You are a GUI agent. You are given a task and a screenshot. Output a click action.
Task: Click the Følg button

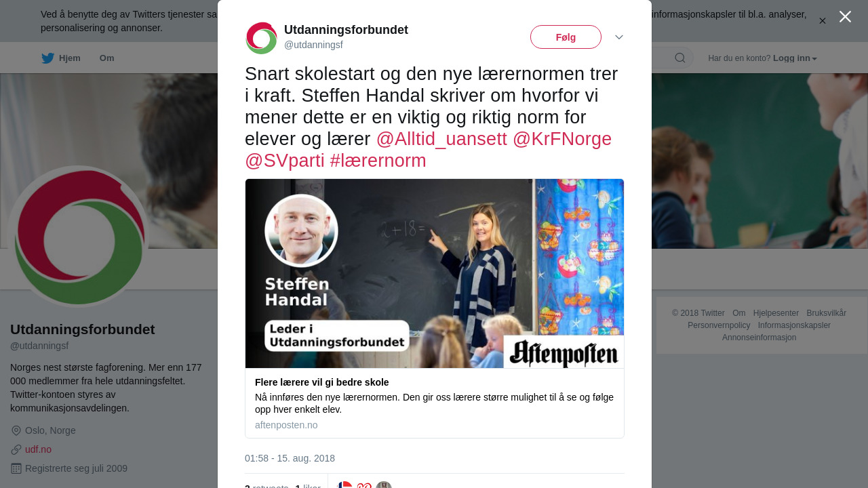point(566,37)
